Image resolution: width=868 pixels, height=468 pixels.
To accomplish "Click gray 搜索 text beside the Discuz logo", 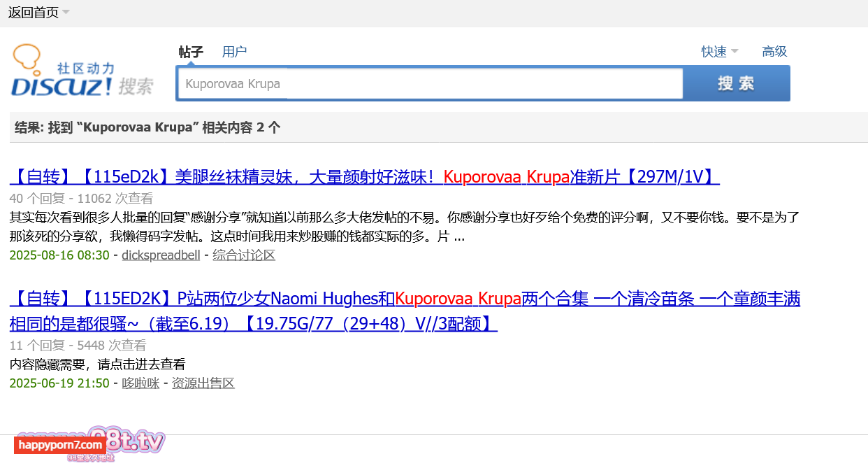I will click(x=136, y=86).
